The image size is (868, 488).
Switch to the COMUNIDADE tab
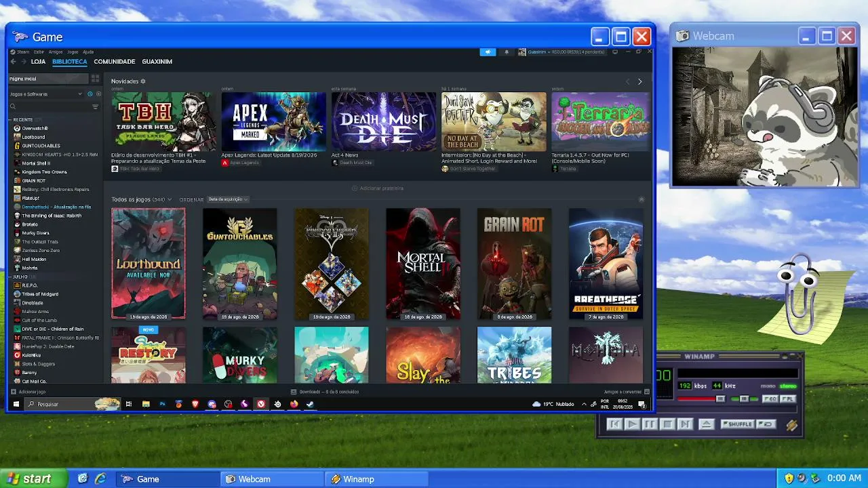click(115, 62)
